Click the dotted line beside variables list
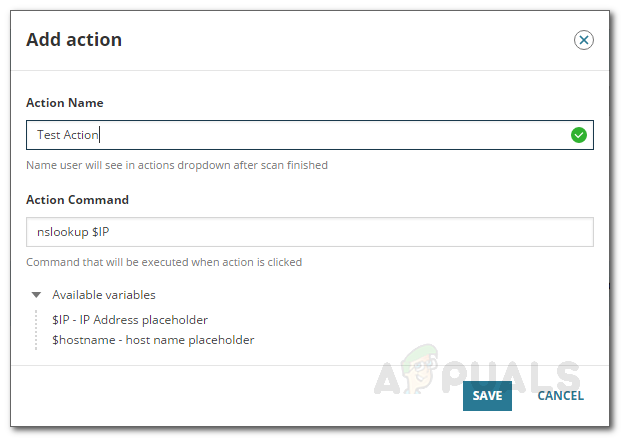This screenshot has height=438, width=621. click(38, 329)
